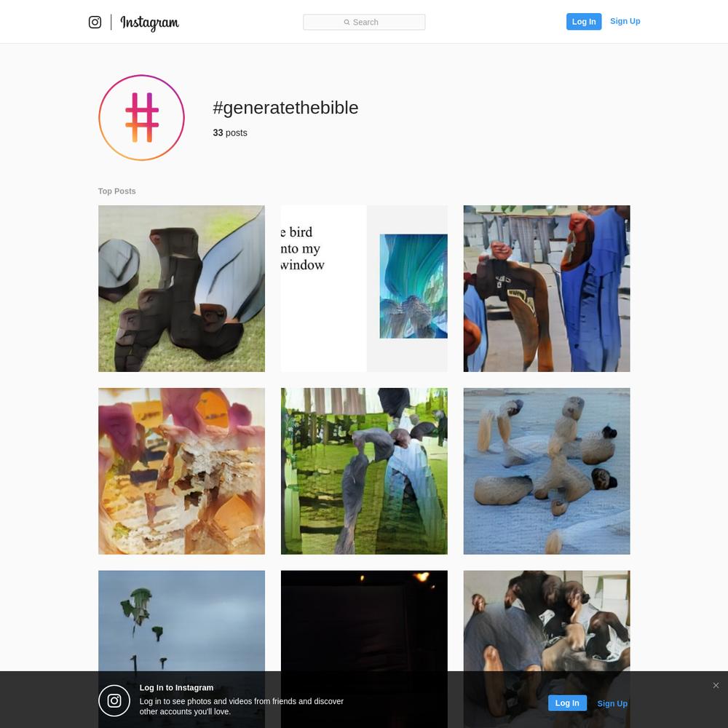The height and width of the screenshot is (728, 728).
Task: Open the Sign Up link in header
Action: pyautogui.click(x=625, y=21)
